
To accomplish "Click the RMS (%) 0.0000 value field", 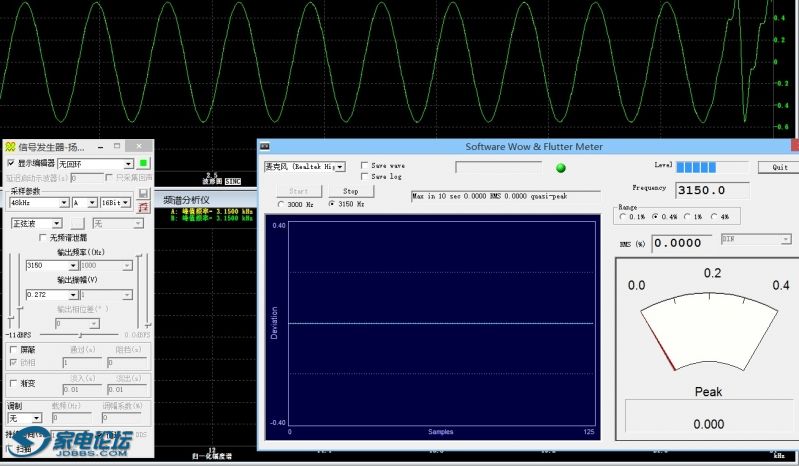I will point(682,243).
